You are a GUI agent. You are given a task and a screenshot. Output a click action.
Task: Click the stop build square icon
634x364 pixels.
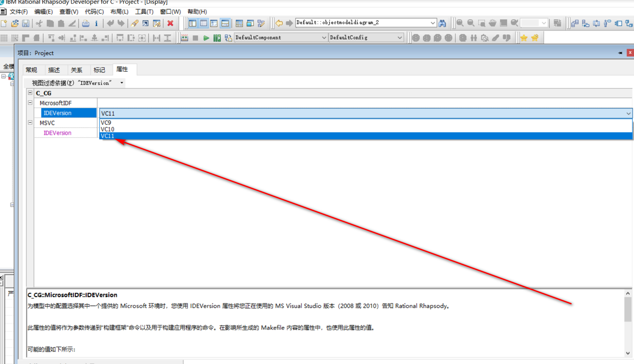[x=195, y=37]
